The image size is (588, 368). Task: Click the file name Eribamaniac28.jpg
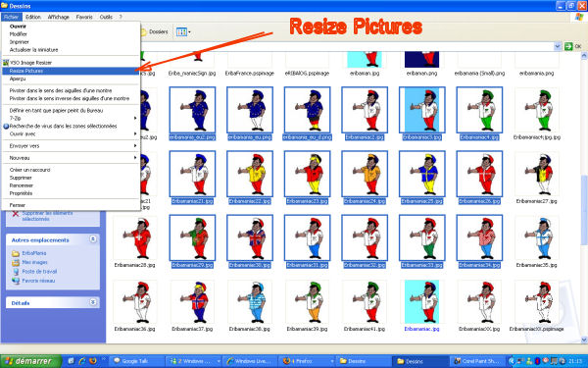tap(134, 265)
